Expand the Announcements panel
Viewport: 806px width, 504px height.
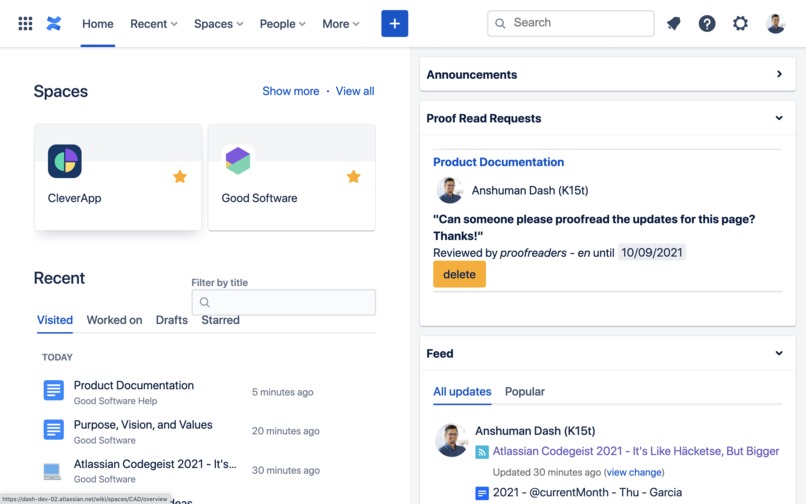[779, 74]
